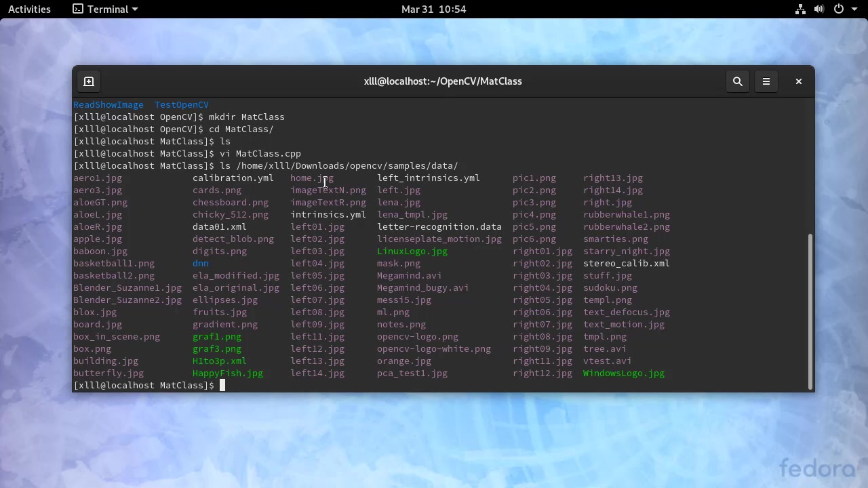Open the terminal hamburger menu
Image resolution: width=868 pixels, height=488 pixels.
pos(766,81)
